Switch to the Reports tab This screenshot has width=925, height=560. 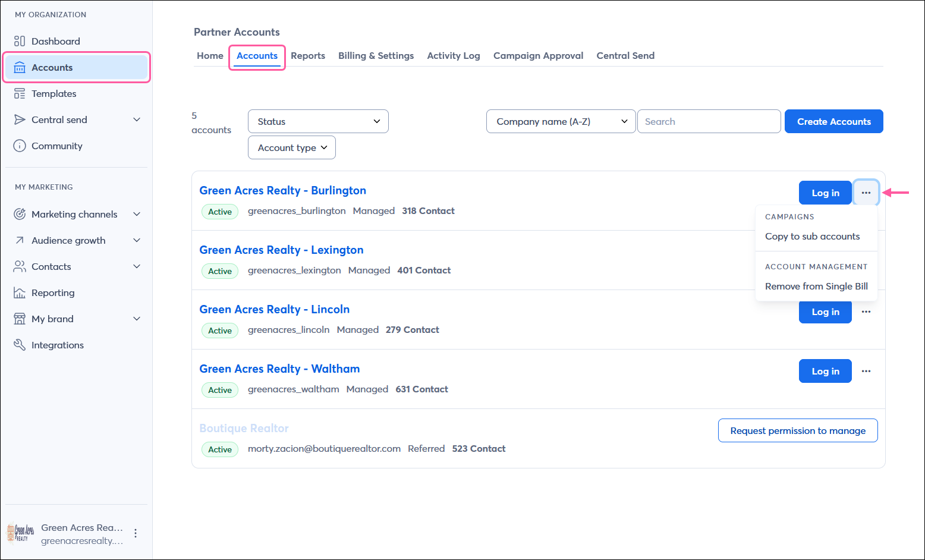[308, 55]
